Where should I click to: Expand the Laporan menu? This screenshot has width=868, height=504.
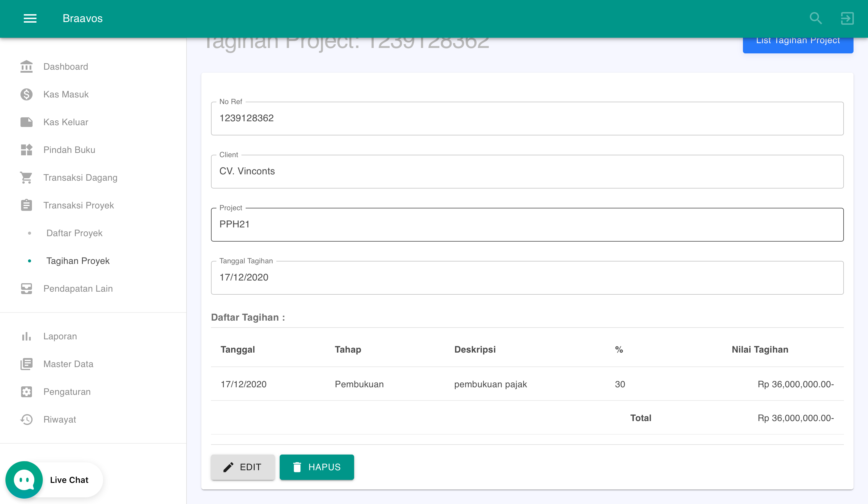click(x=60, y=336)
